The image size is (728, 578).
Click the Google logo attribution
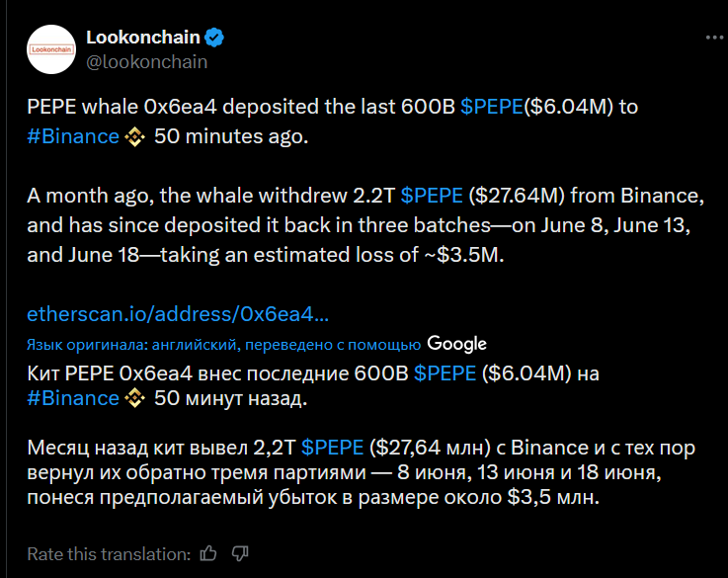tap(457, 344)
